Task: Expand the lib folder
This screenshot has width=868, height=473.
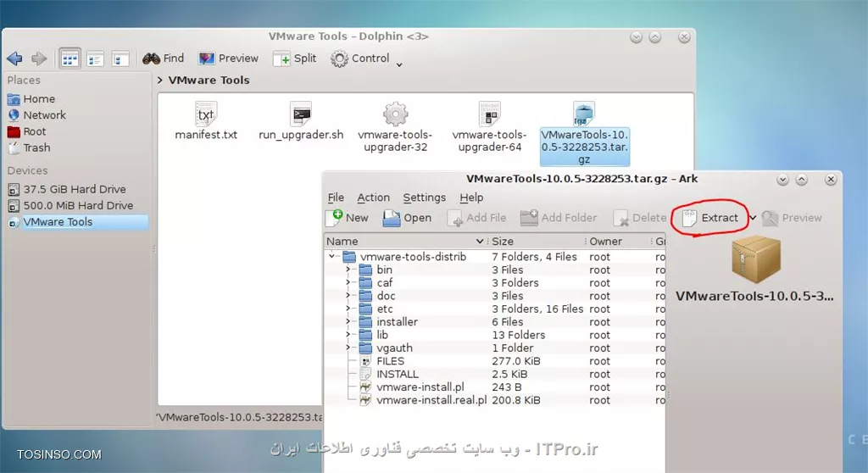Action: [x=348, y=335]
